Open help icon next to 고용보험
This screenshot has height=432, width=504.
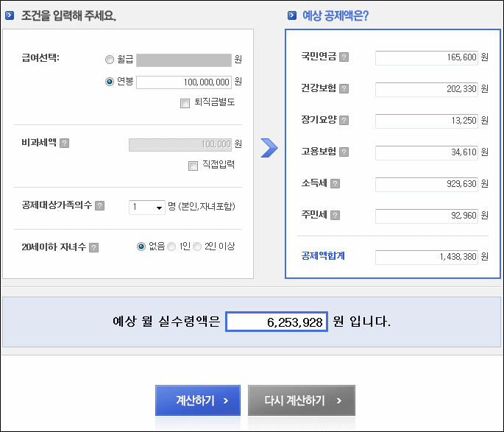344,152
